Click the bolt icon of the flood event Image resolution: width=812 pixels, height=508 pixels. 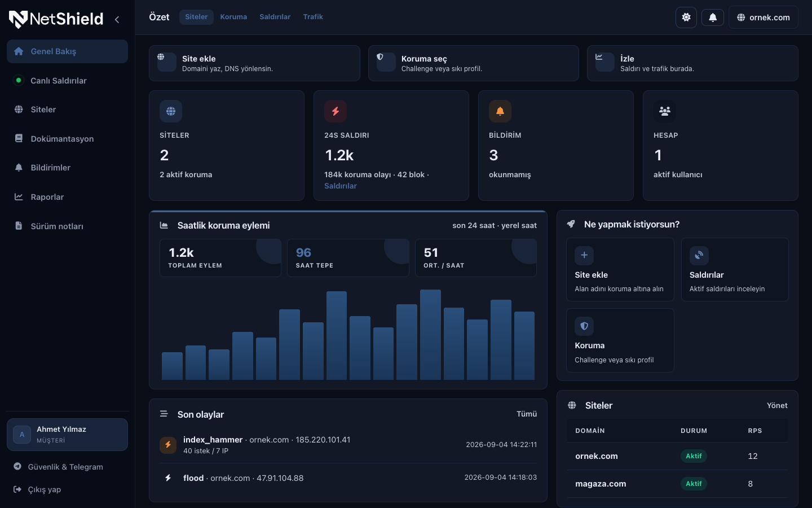[x=168, y=478]
